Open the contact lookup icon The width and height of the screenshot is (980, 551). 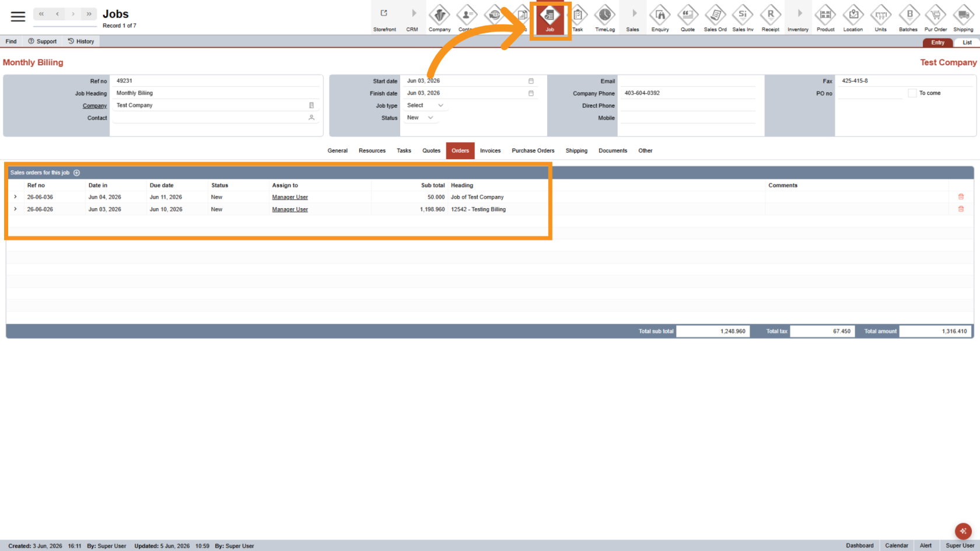(x=311, y=118)
